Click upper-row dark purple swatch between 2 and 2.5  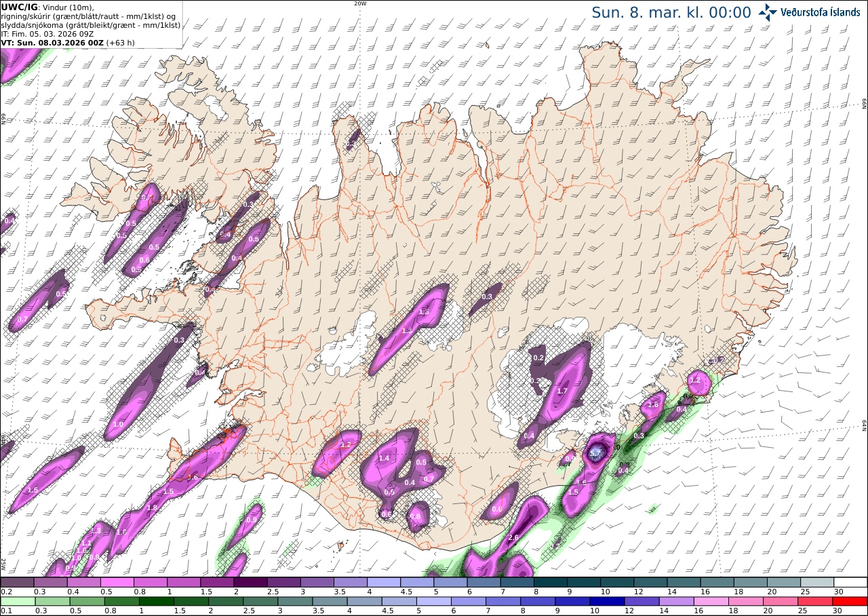point(250,582)
